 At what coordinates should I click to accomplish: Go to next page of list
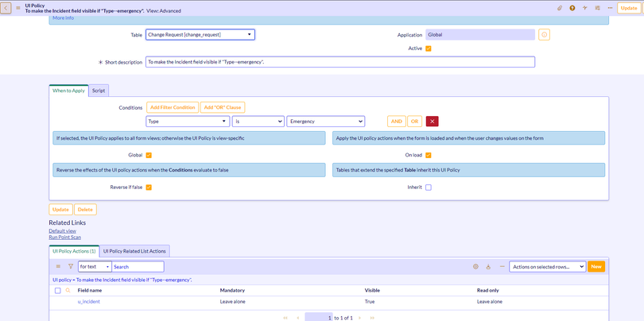point(360,318)
